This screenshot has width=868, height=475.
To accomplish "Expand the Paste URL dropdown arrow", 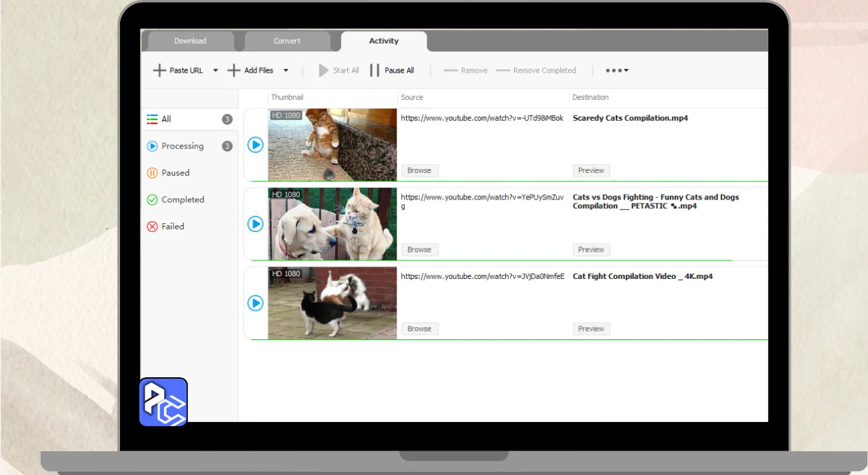I will click(x=216, y=71).
